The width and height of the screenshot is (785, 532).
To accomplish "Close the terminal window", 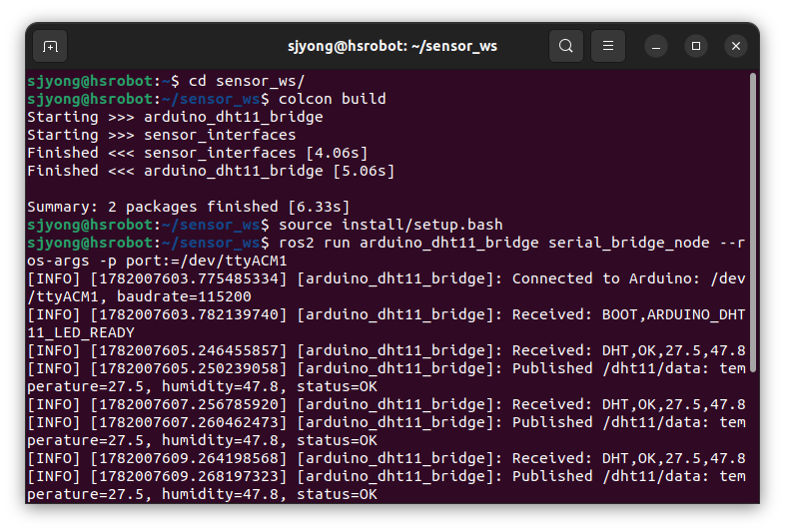I will 736,47.
